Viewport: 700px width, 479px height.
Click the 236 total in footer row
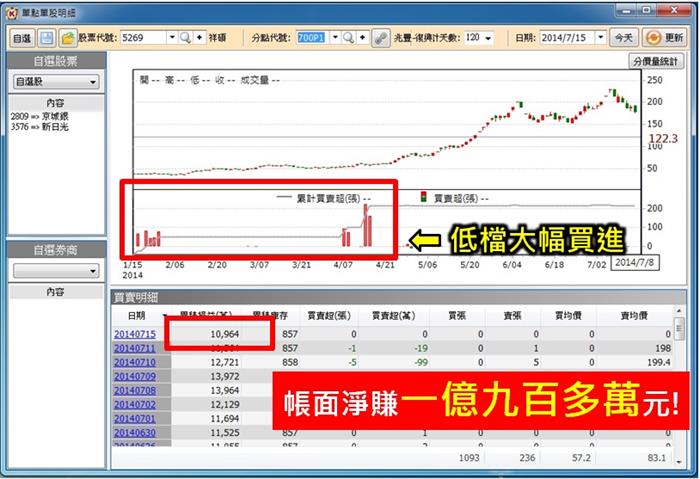[527, 458]
